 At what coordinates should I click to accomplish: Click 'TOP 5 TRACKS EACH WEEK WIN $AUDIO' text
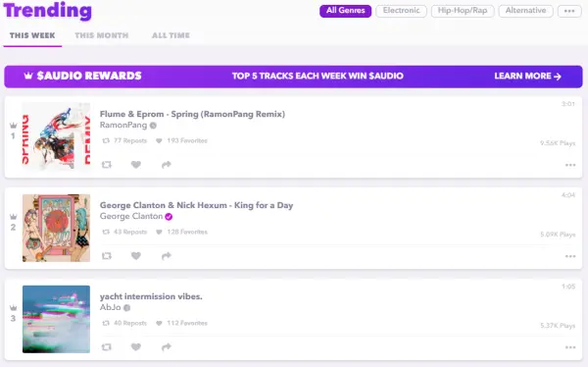[x=318, y=76]
